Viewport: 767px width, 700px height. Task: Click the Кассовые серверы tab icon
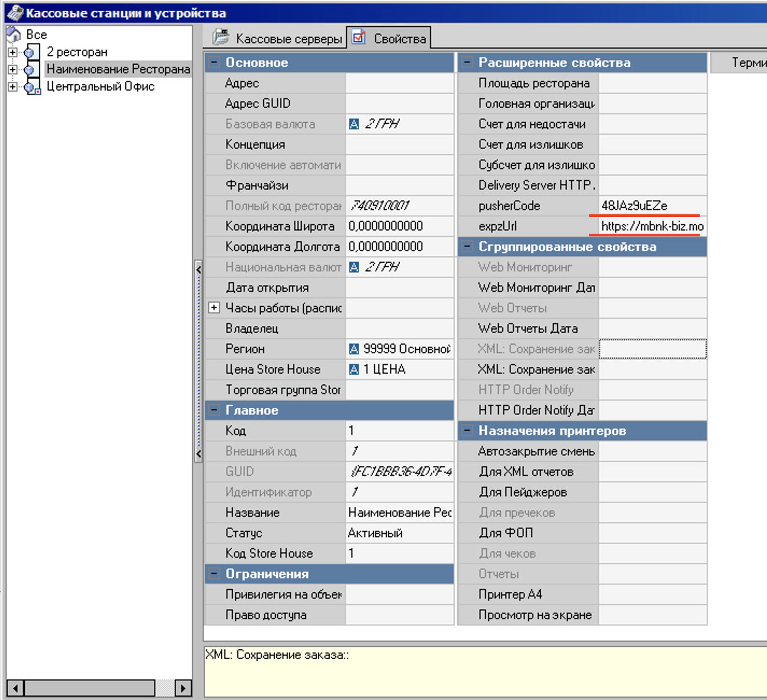click(x=221, y=38)
